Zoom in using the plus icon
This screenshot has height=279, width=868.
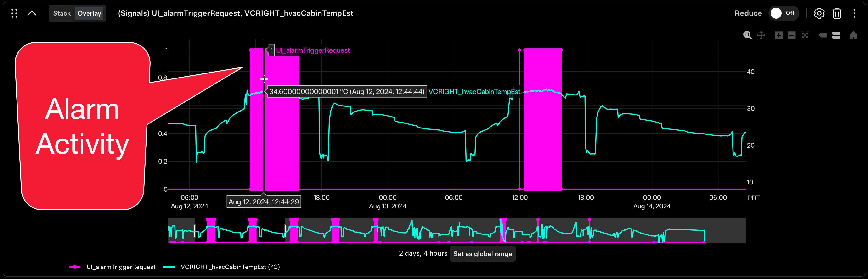coord(779,35)
